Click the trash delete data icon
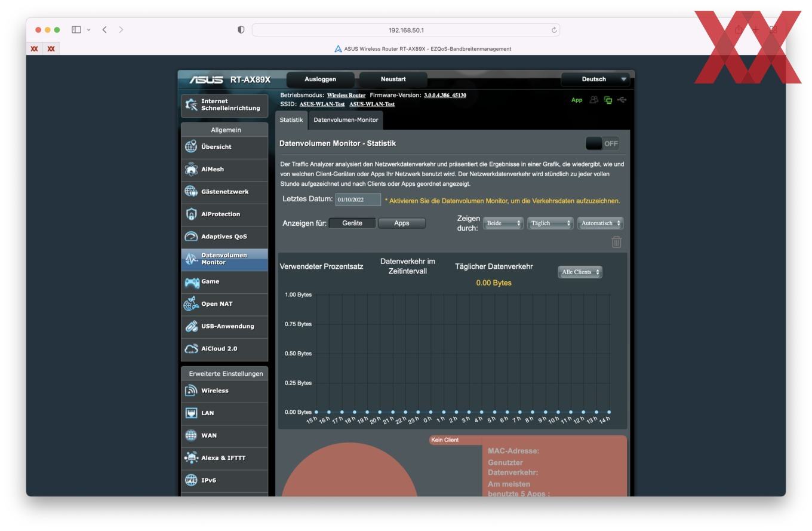 tap(616, 241)
